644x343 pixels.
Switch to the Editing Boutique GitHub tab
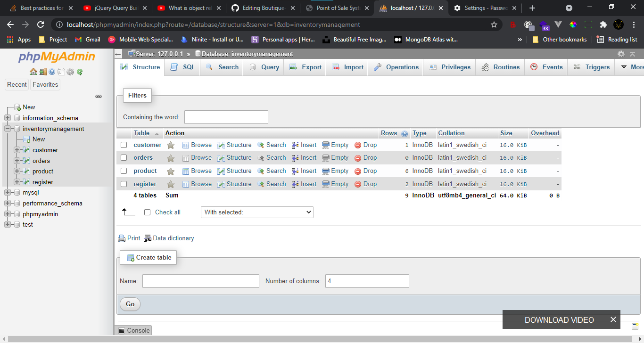point(263,8)
